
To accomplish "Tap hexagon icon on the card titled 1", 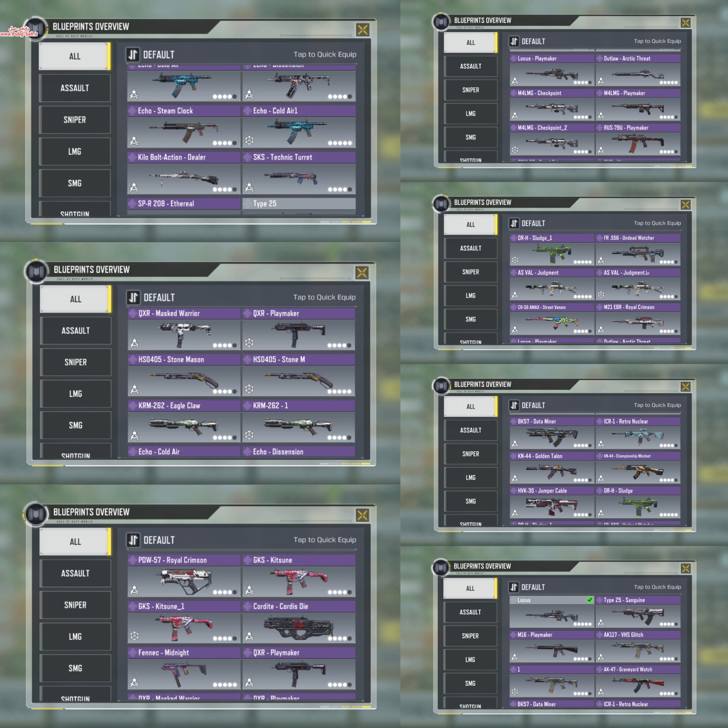I will [515, 692].
